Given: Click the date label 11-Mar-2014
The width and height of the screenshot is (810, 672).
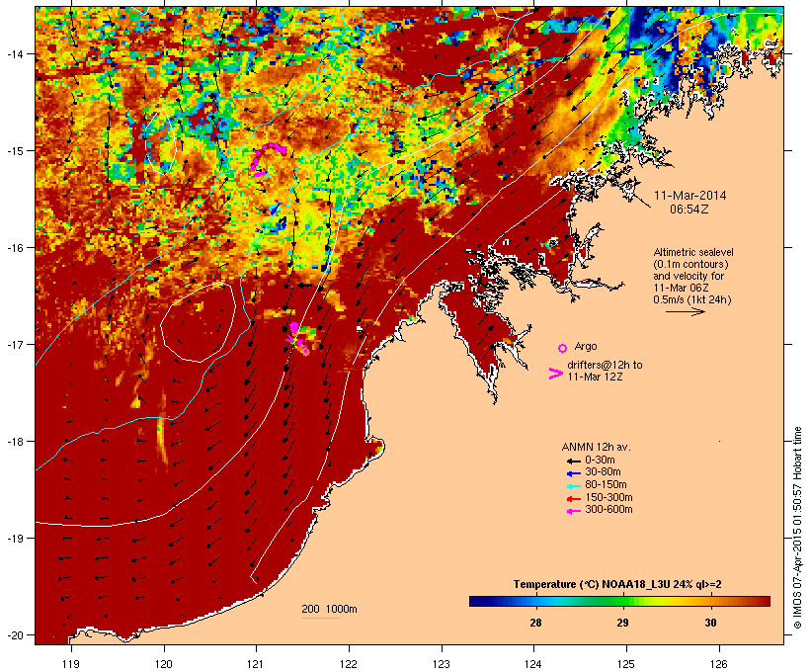Looking at the screenshot, I should coord(689,196).
